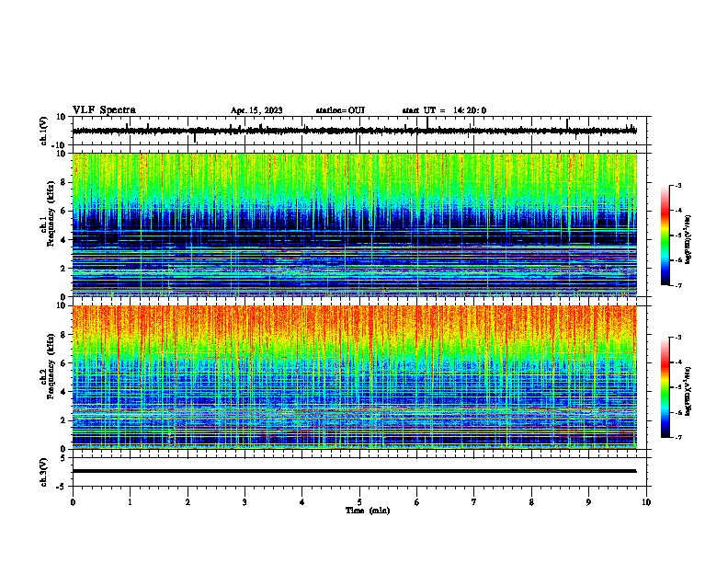Image resolution: width=728 pixels, height=563 pixels.
Task: Click time axis tick label 3
Action: point(245,502)
